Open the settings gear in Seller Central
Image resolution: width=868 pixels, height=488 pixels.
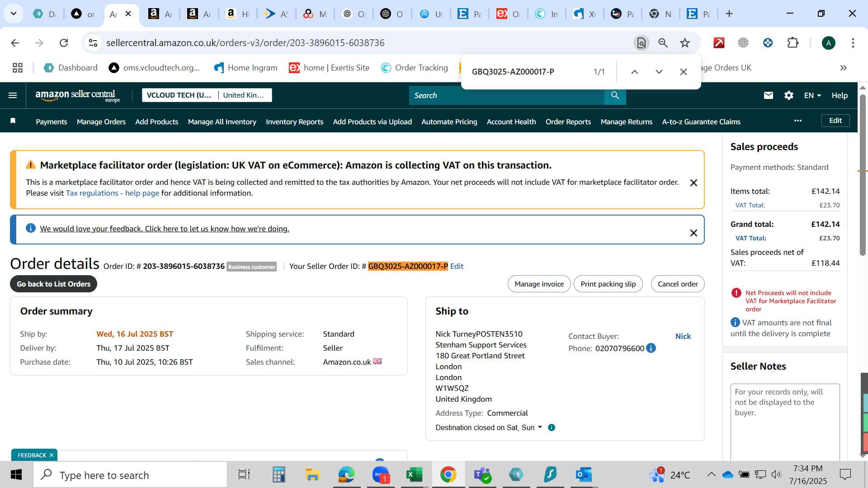tap(789, 95)
